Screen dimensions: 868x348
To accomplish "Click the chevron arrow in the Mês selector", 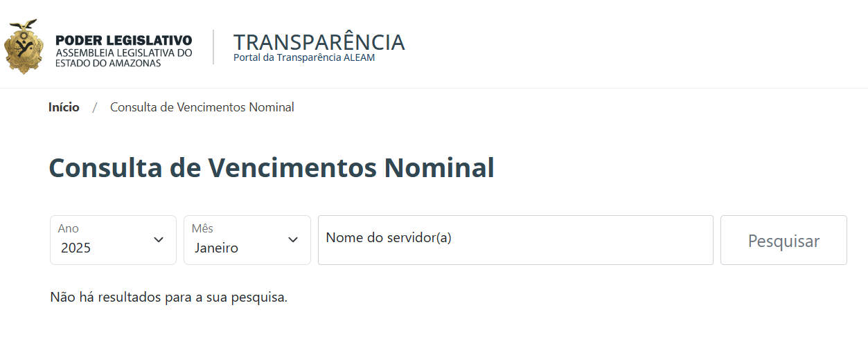I will click(293, 240).
